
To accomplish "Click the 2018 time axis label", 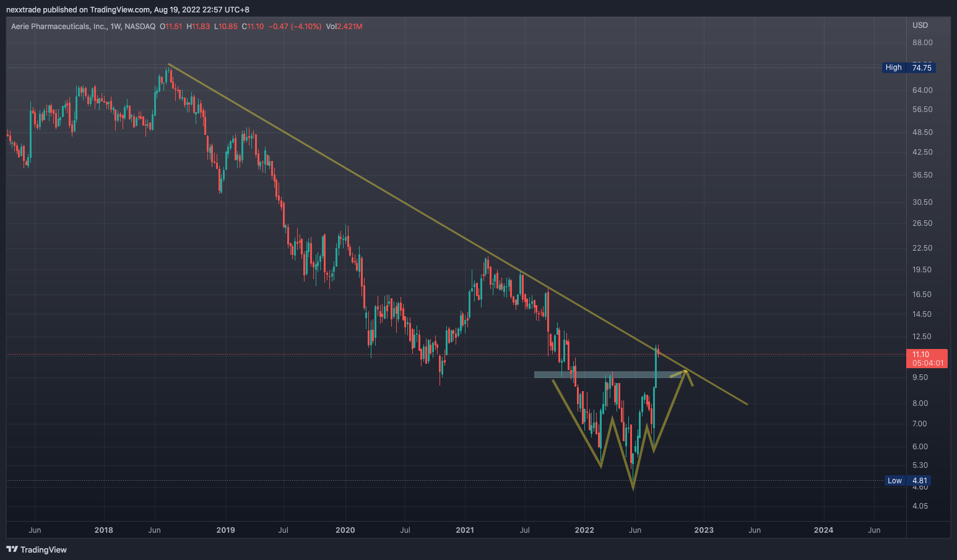I will coord(104,530).
